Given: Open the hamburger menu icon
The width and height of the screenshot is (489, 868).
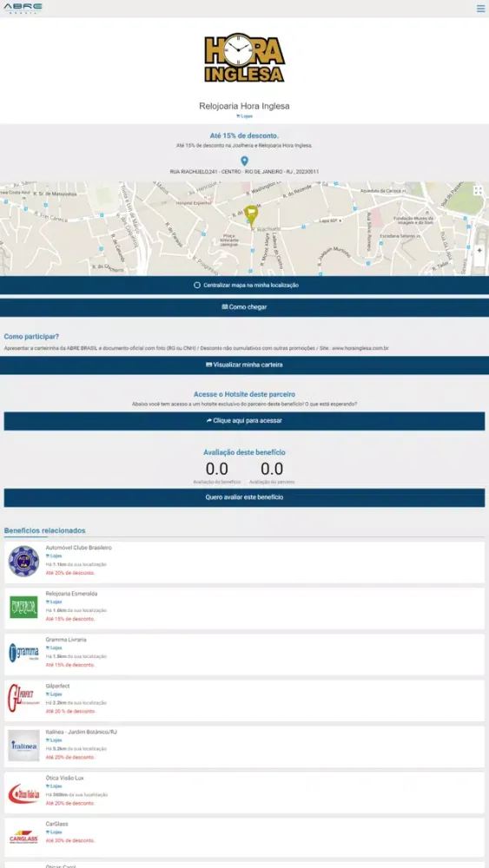Looking at the screenshot, I should (480, 9).
